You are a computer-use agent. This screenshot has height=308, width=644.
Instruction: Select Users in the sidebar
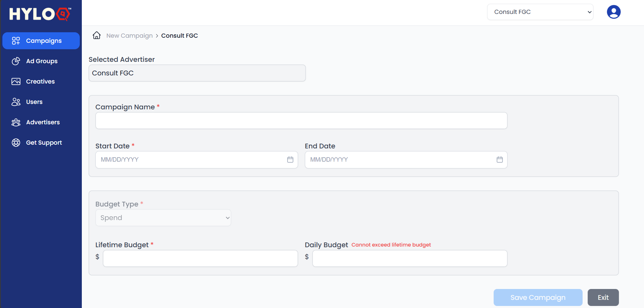click(41, 102)
